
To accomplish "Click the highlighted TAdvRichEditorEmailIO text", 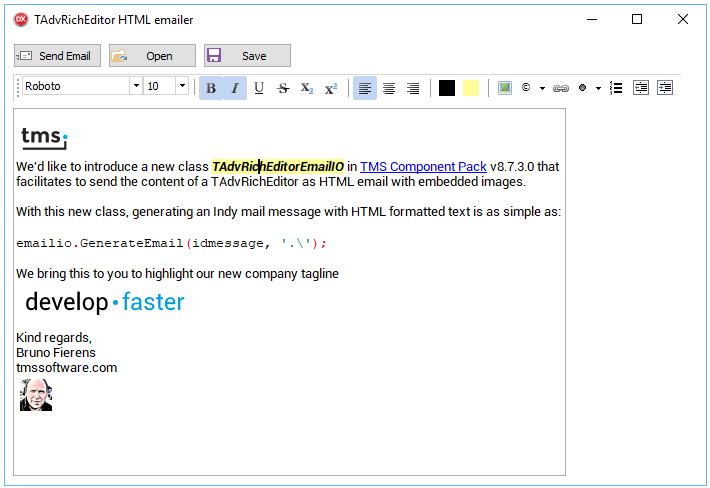I will [278, 167].
